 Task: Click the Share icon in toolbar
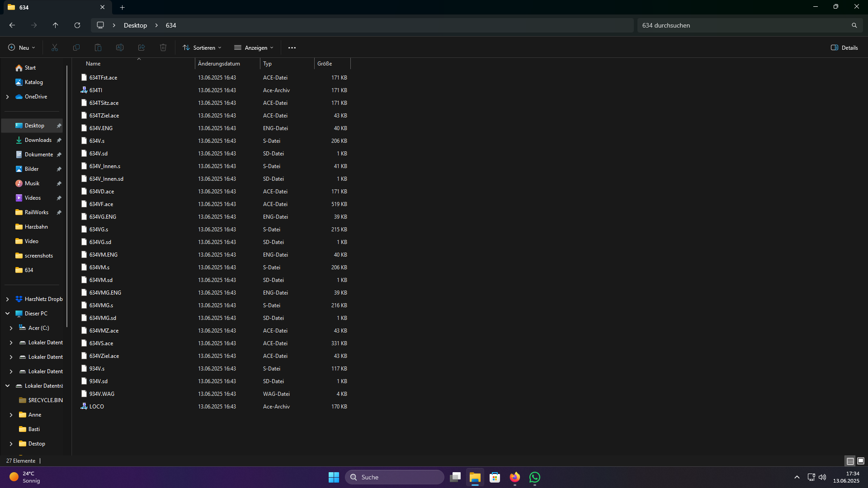pos(142,47)
